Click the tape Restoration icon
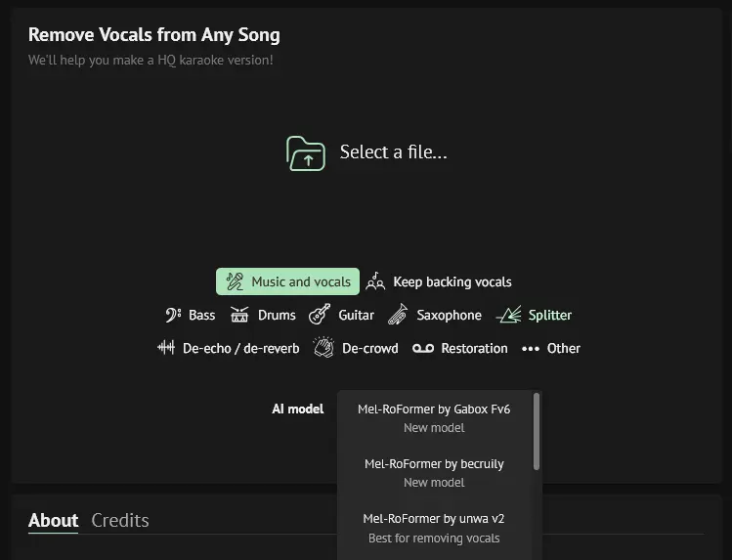 423,348
